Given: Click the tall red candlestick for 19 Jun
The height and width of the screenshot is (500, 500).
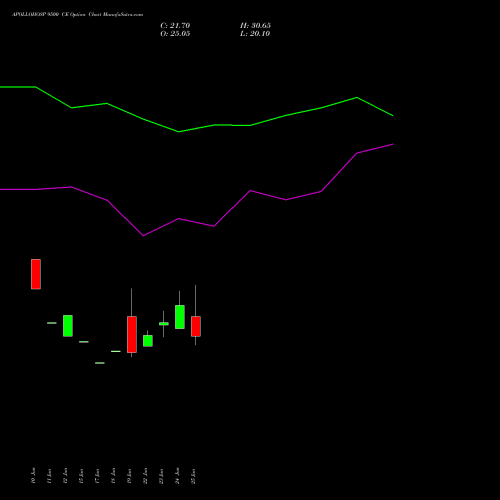Looking at the screenshot, I should click(x=132, y=334).
